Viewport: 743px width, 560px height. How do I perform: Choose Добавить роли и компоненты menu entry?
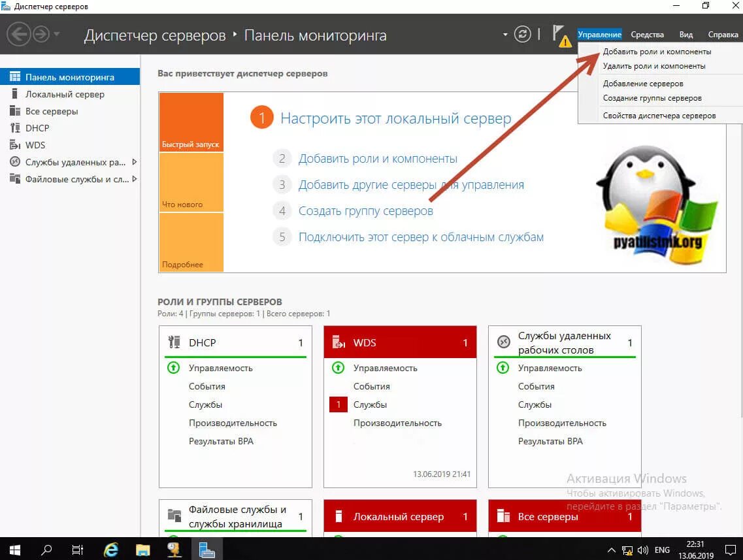657,52
